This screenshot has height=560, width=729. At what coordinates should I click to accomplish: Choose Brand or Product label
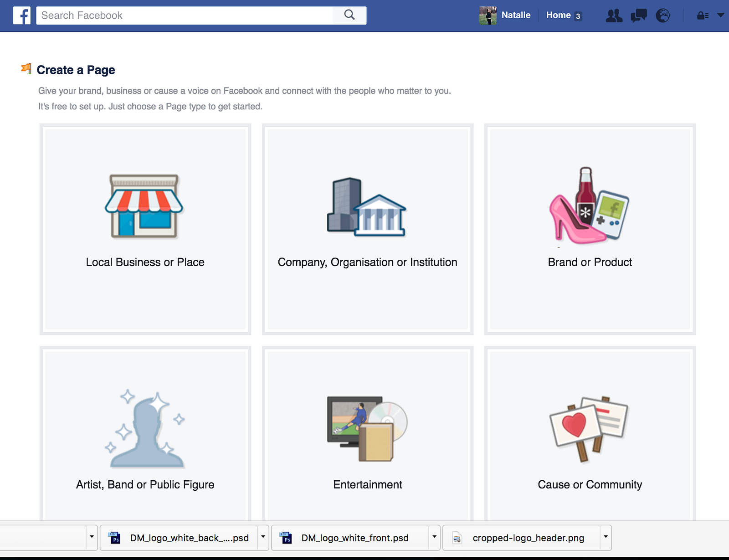(590, 262)
